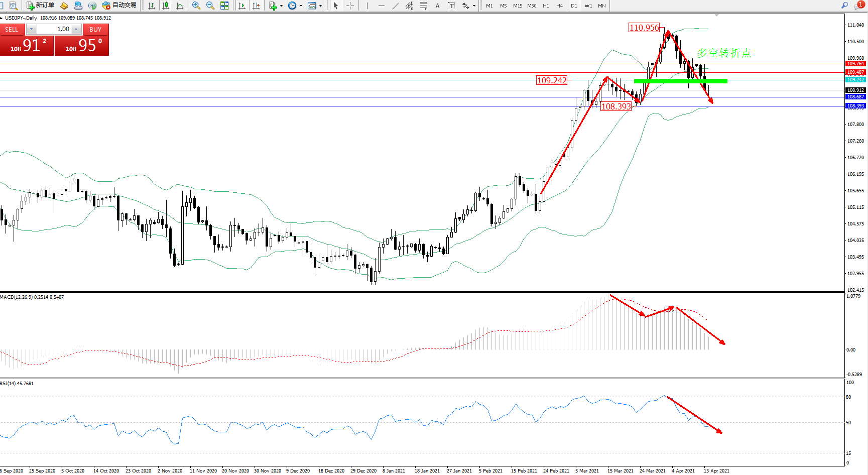Image resolution: width=868 pixels, height=475 pixels.
Task: Draw a vertical line tool
Action: click(x=367, y=6)
